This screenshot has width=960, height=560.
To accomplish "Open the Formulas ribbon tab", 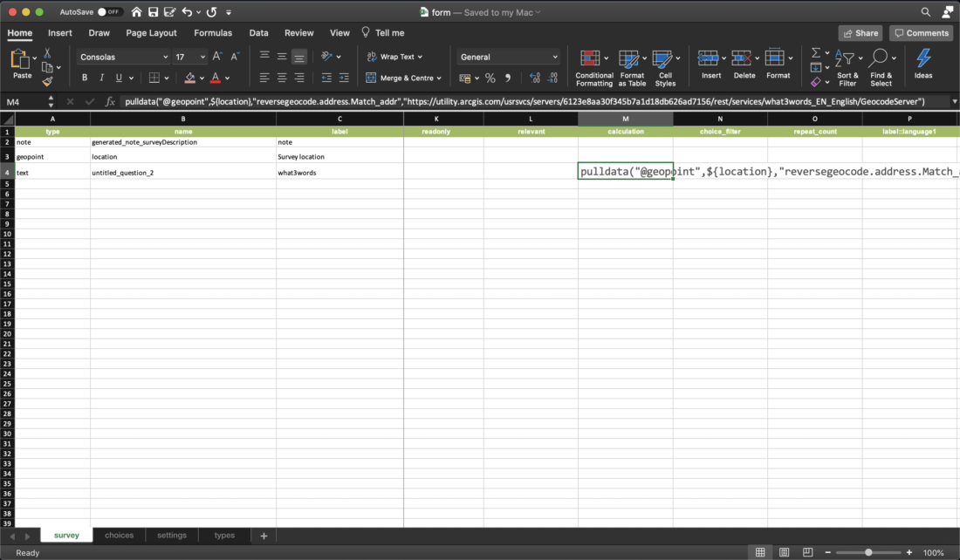I will pyautogui.click(x=213, y=33).
